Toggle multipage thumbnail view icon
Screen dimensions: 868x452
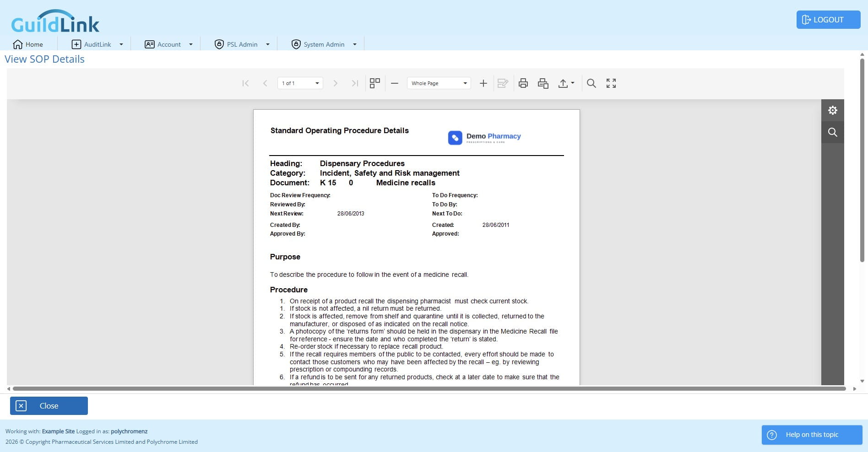pos(375,83)
